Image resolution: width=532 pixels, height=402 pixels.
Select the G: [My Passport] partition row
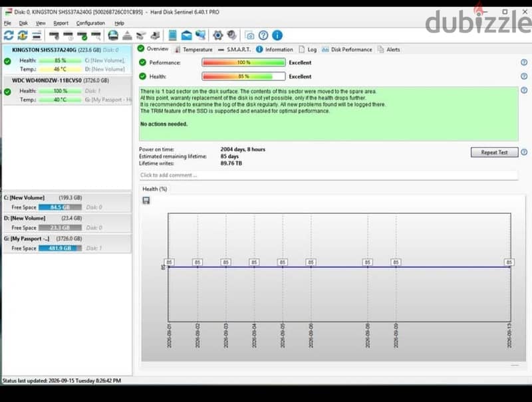tap(67, 243)
